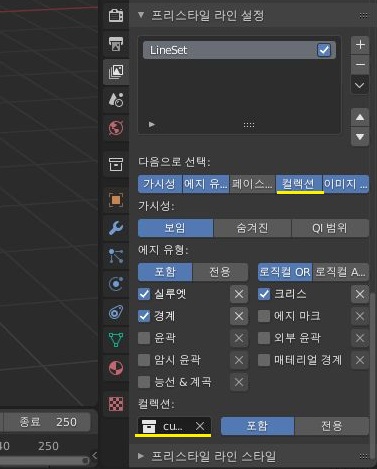Toggle exclude X next to 외부 윤곽
This screenshot has width=377, height=469.
point(360,338)
